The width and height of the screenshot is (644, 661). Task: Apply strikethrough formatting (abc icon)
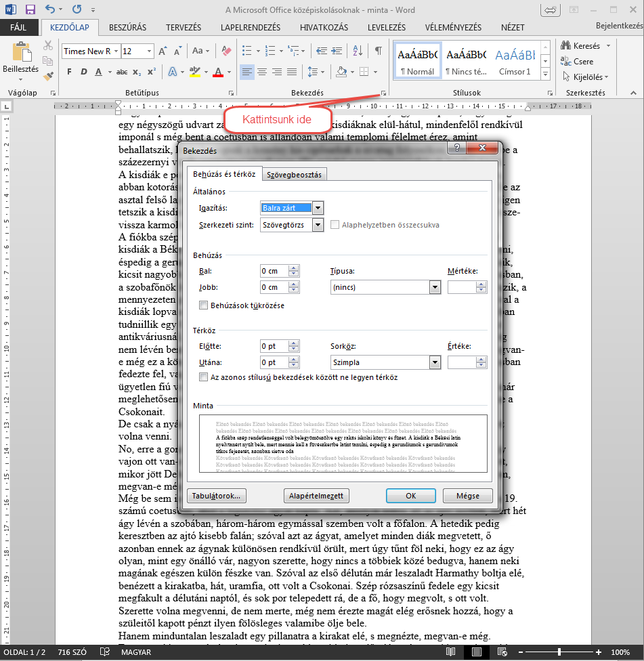coord(122,72)
